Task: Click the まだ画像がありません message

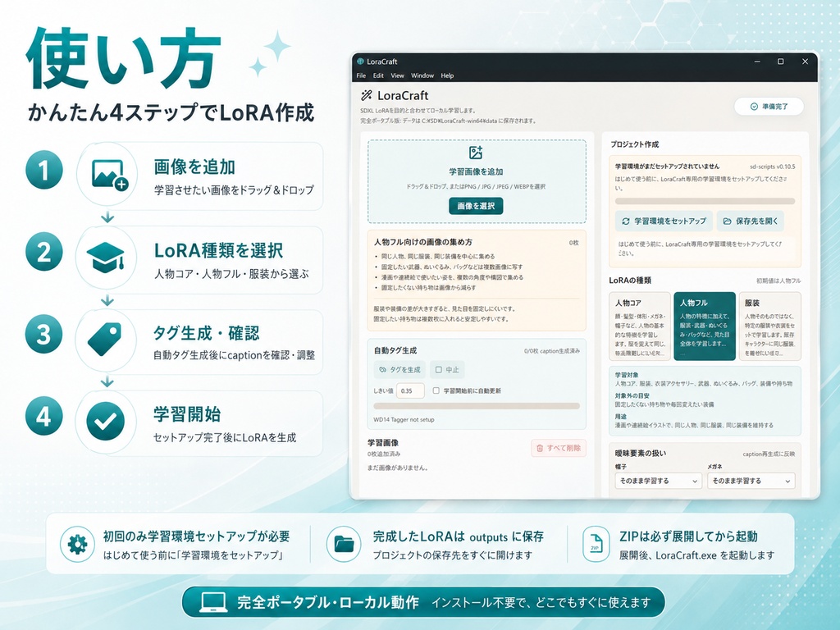Action: coord(398,468)
